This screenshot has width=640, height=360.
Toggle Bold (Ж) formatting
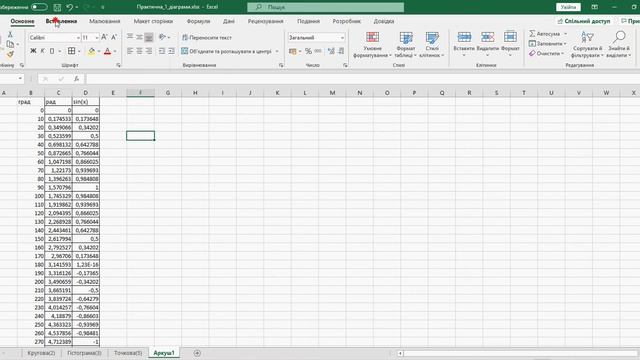click(x=33, y=51)
